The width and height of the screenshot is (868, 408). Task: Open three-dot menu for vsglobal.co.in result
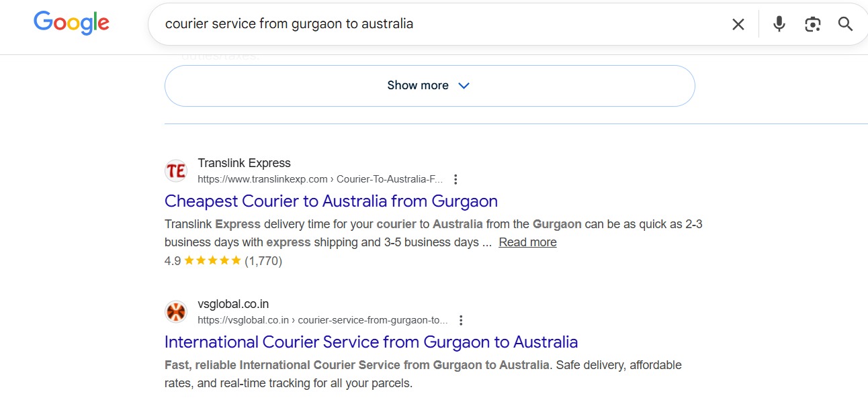click(x=460, y=320)
